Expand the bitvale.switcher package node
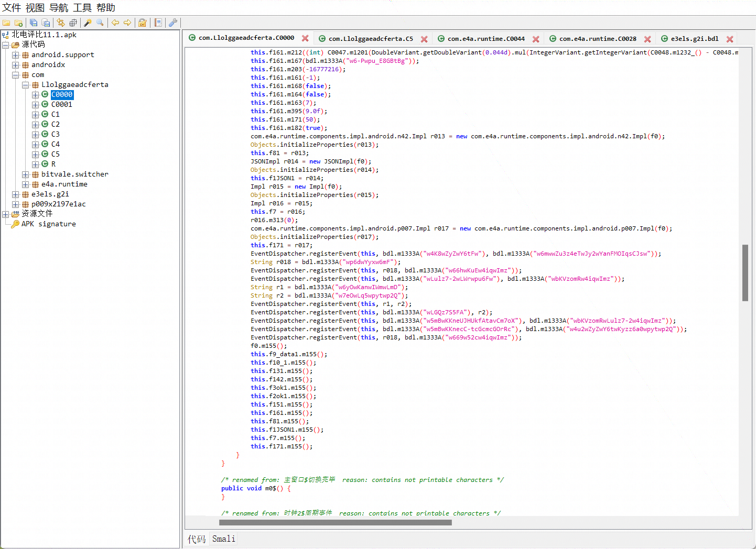This screenshot has height=549, width=756. point(25,174)
